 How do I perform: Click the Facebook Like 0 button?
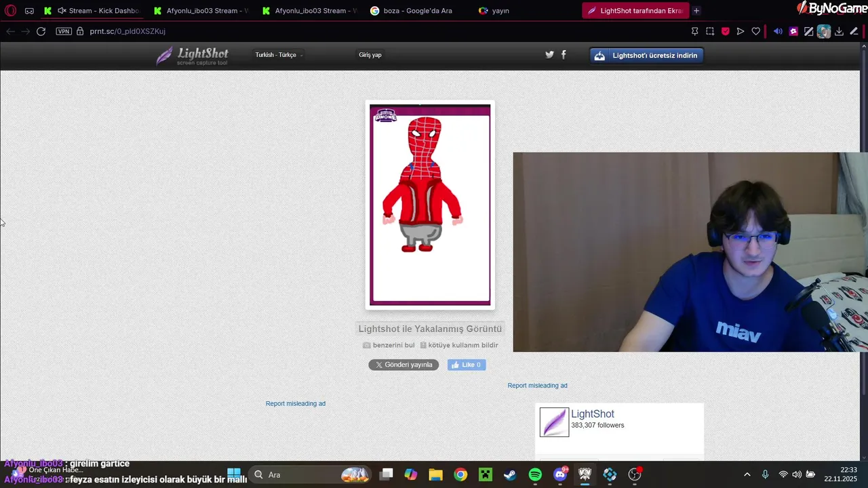tap(467, 365)
